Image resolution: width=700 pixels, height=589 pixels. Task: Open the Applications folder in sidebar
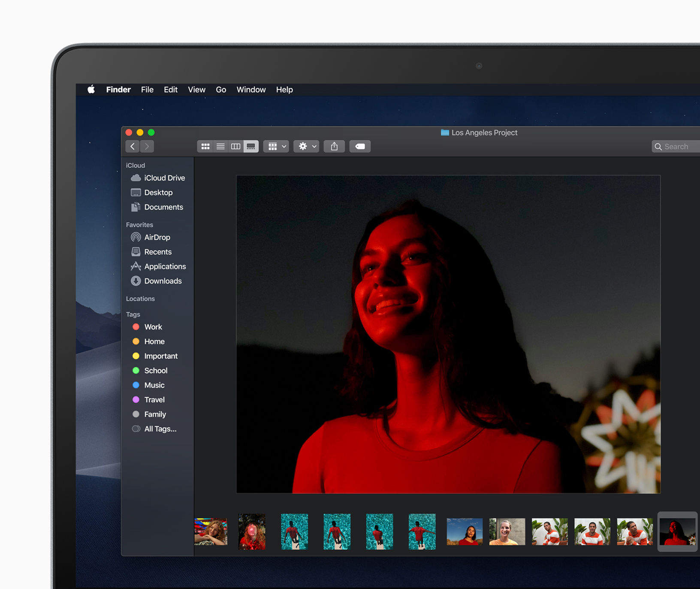165,266
